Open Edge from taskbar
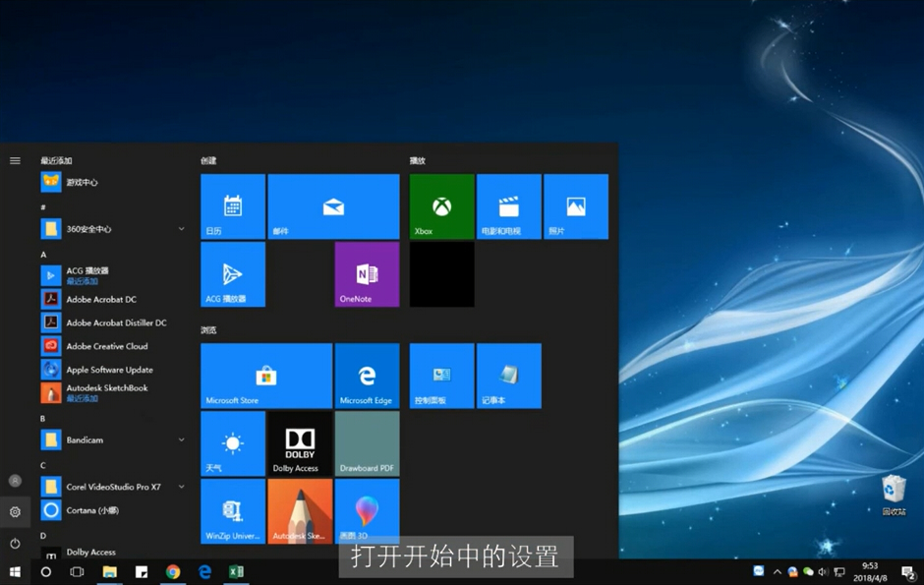Image resolution: width=924 pixels, height=585 pixels. tap(204, 571)
